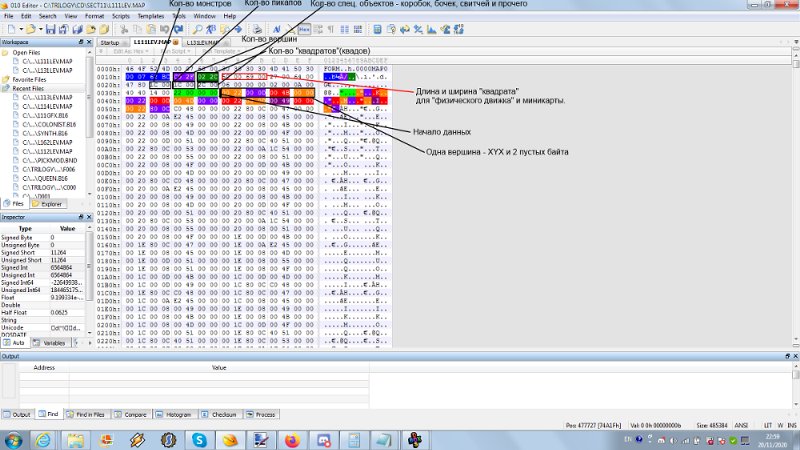Open the Edit As Hex dropdown

131,51
